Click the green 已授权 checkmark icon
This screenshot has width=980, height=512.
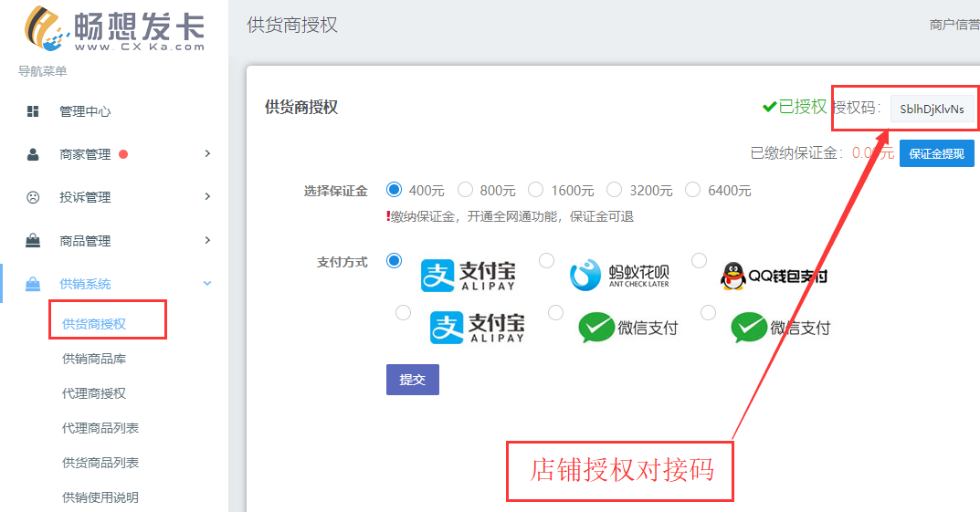coord(769,108)
